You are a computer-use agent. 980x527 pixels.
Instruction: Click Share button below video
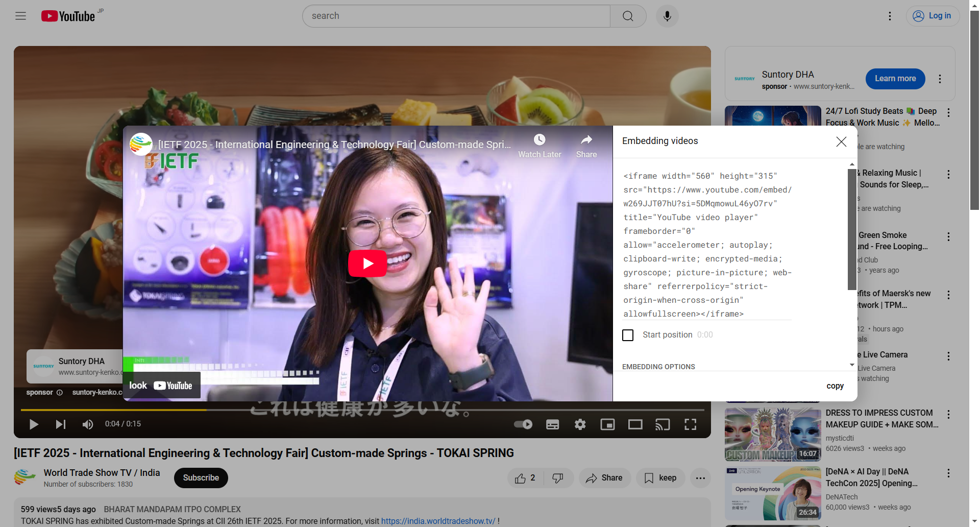click(604, 478)
